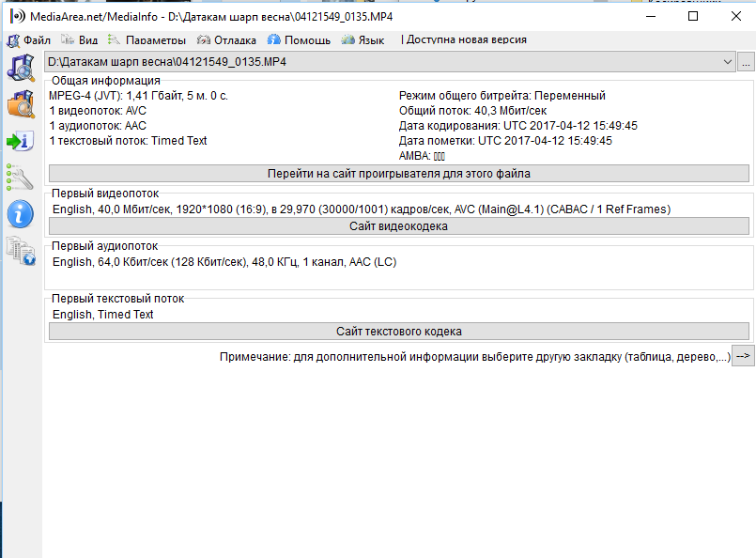The height and width of the screenshot is (558, 756).
Task: Click the Первый аудиопоток group label
Action: point(104,246)
